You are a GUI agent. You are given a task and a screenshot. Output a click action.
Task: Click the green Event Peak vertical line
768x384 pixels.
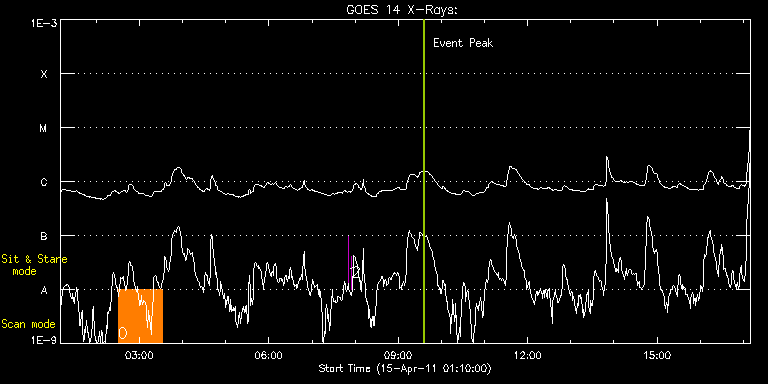tap(424, 181)
